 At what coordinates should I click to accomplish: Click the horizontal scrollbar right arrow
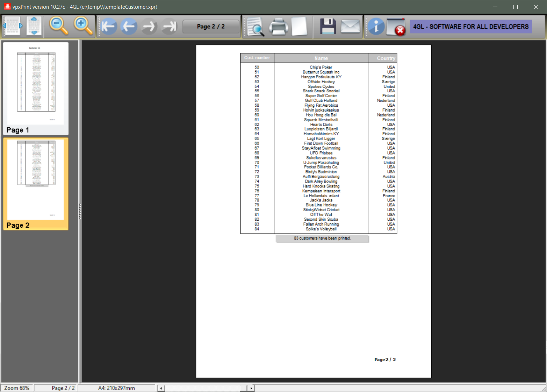point(251,388)
